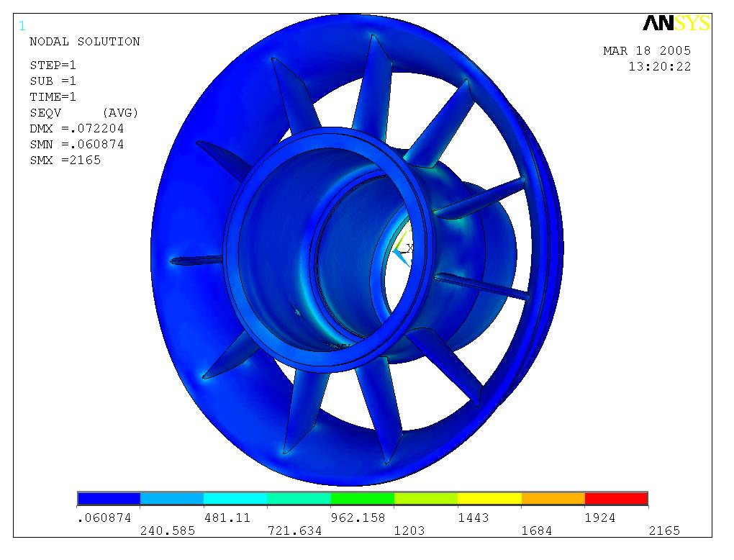Select the 1443 legend value

click(474, 518)
